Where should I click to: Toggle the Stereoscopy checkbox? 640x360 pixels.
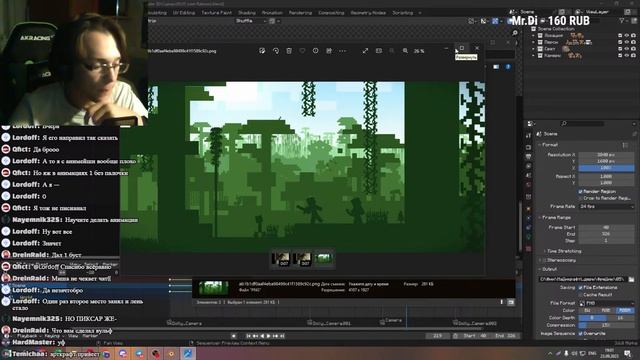[544, 260]
